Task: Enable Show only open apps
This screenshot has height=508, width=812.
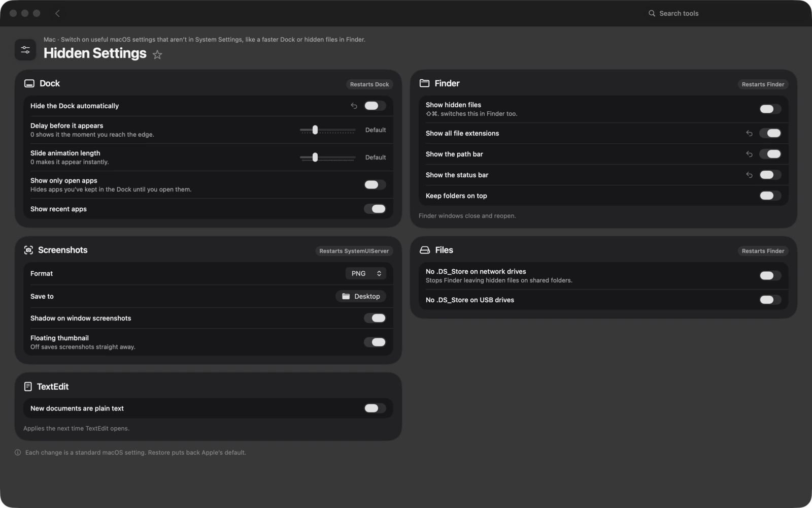Action: pyautogui.click(x=375, y=184)
